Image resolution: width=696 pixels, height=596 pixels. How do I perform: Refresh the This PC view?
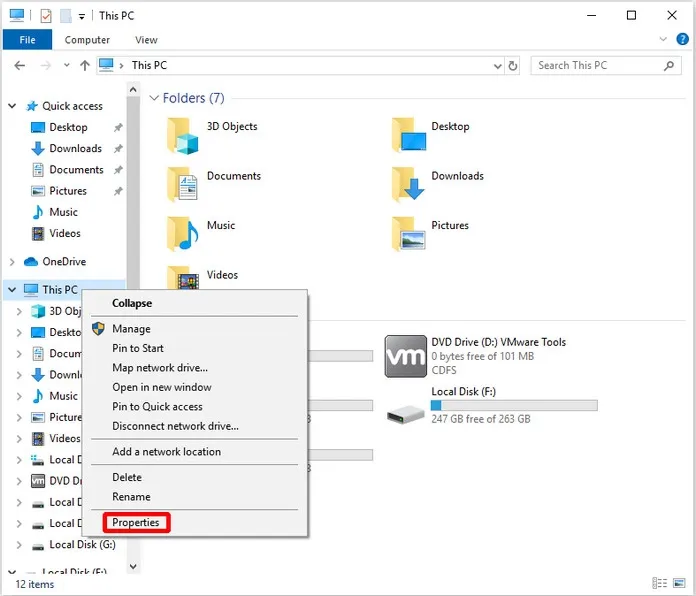click(x=513, y=66)
